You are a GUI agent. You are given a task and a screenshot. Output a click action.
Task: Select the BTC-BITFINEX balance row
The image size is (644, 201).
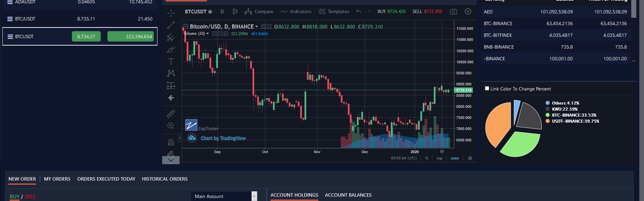pyautogui.click(x=556, y=35)
